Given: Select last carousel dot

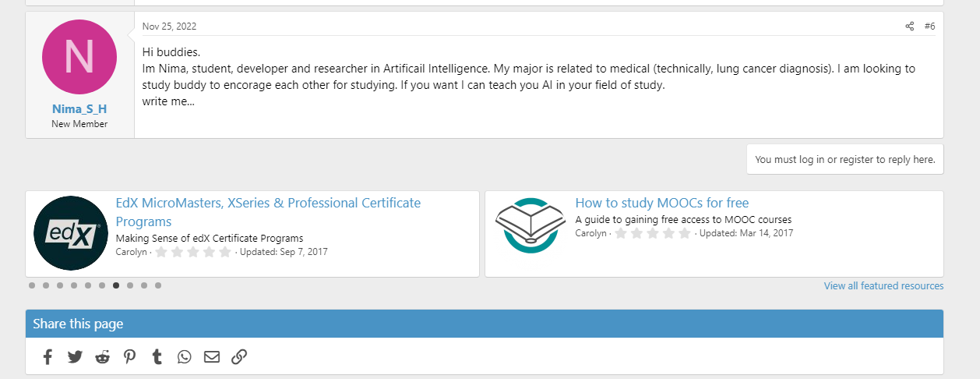Looking at the screenshot, I should click(158, 285).
